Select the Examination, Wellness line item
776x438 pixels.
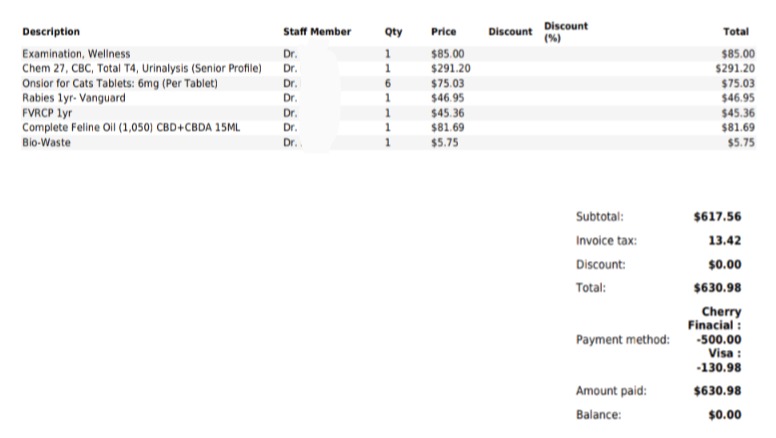coord(76,53)
